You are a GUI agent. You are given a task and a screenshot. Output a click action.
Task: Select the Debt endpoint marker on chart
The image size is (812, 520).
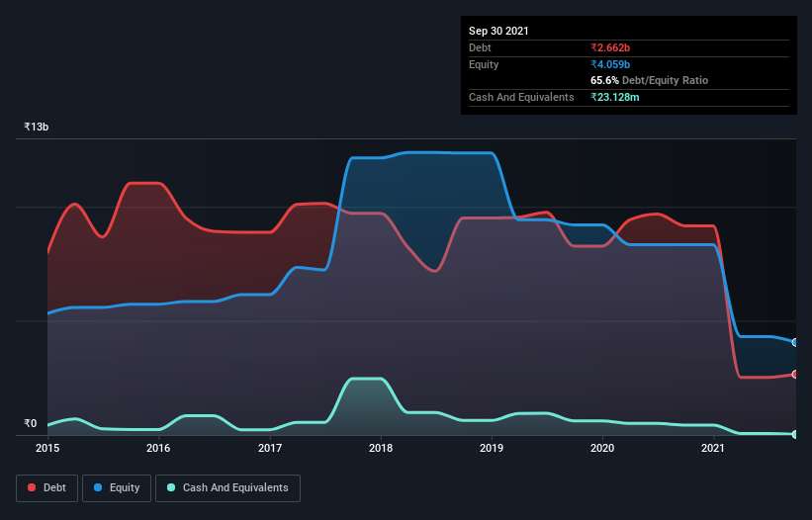(x=795, y=374)
